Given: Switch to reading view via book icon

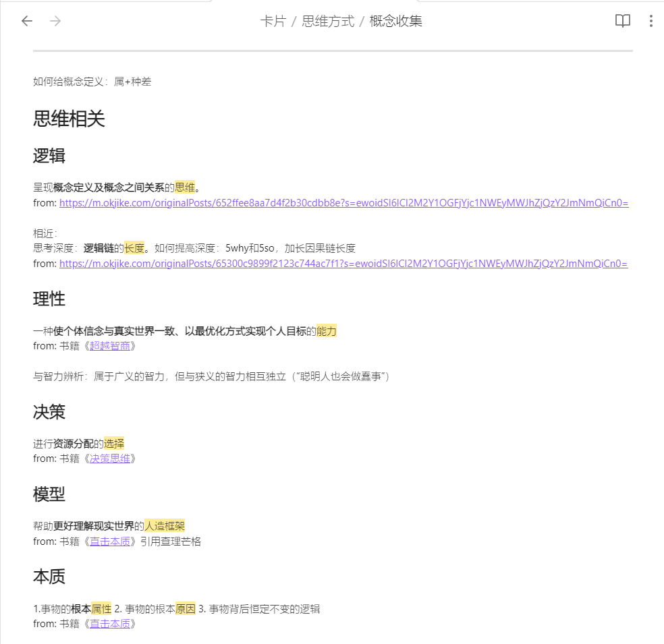Looking at the screenshot, I should [622, 21].
